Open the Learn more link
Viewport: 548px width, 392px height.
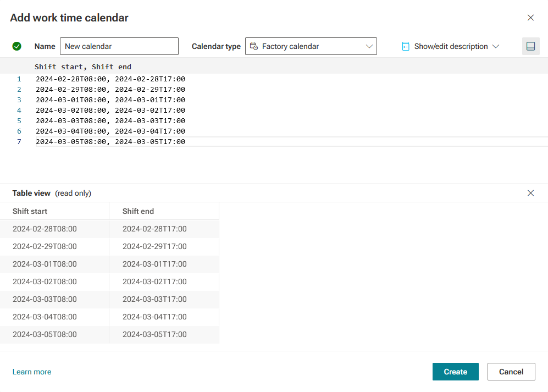coord(32,372)
